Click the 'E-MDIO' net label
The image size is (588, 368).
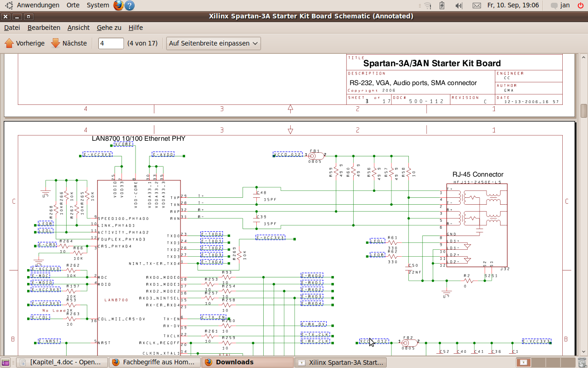pos(42,282)
